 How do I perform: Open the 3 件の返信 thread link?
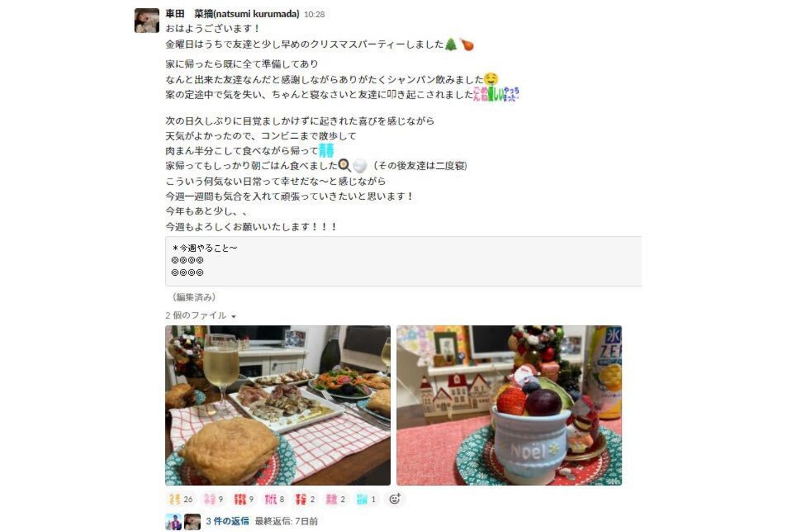pyautogui.click(x=227, y=521)
